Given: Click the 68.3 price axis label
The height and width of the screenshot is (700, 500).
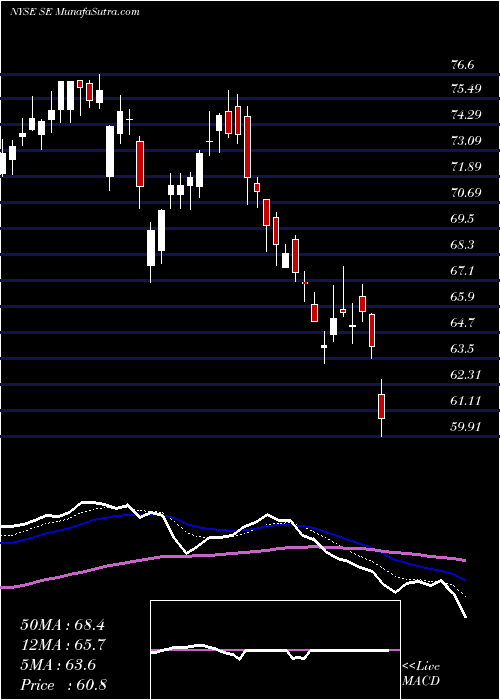Looking at the screenshot, I should pyautogui.click(x=462, y=245).
